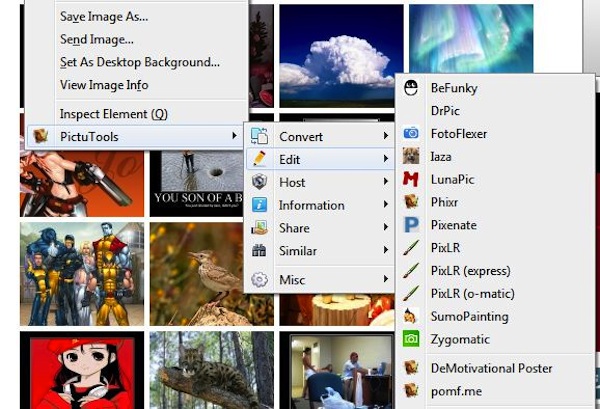The height and width of the screenshot is (409, 600).
Task: Select DeMotivational Poster entry
Action: coord(494,368)
